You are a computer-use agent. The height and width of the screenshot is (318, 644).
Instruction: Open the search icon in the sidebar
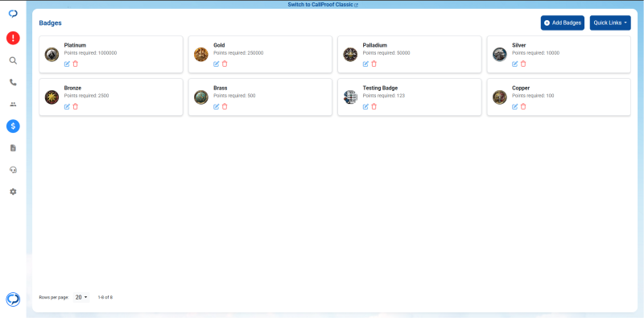pos(13,61)
